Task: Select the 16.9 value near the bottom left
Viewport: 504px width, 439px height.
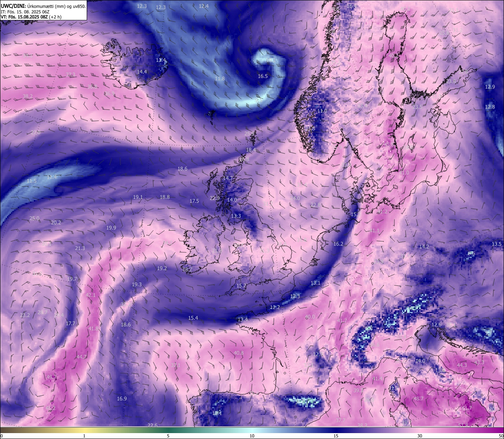Action: coord(122,399)
